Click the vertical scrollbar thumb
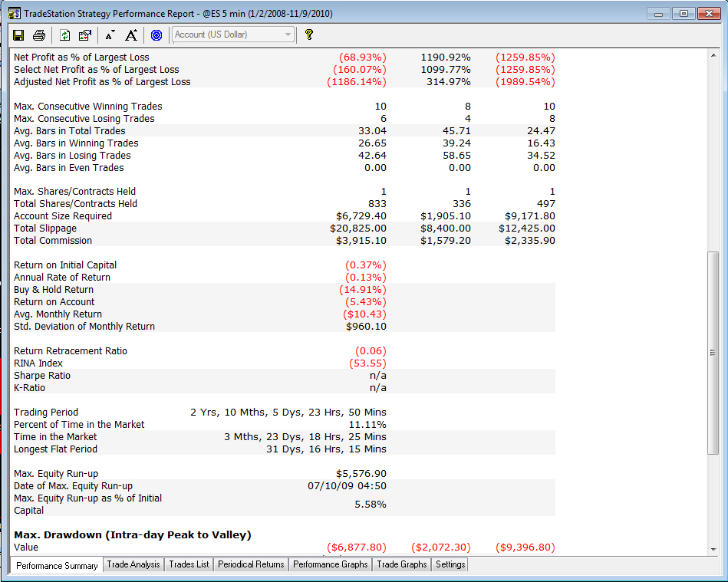Viewport: 728px width, 582px height. pyautogui.click(x=713, y=353)
